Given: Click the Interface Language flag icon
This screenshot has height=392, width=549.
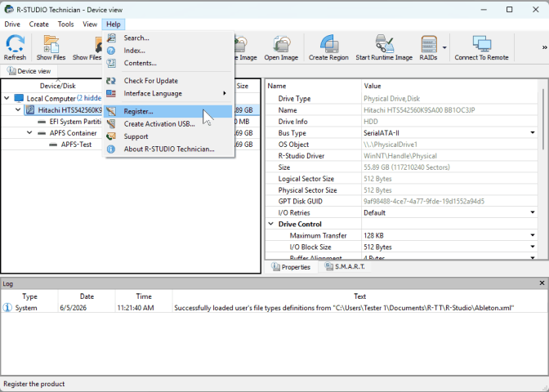Looking at the screenshot, I should click(111, 93).
